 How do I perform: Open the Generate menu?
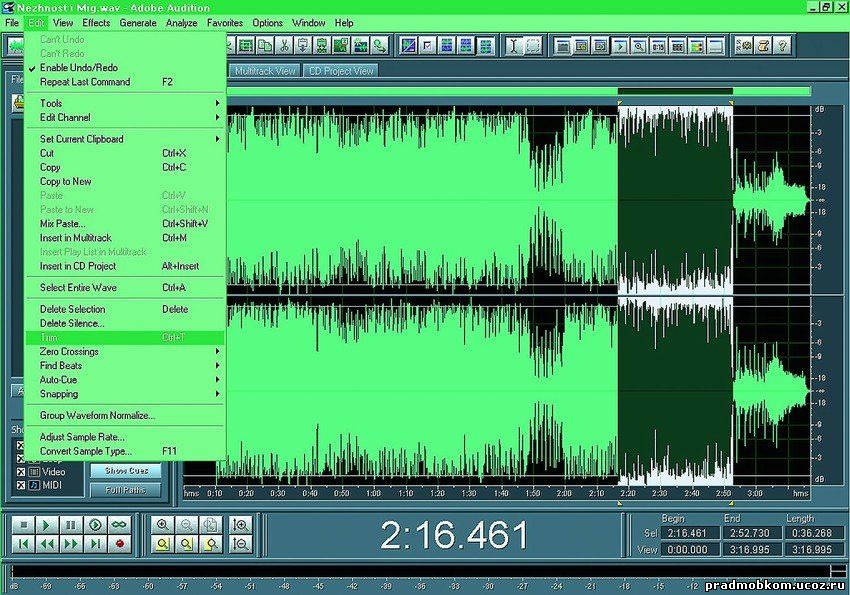(138, 23)
